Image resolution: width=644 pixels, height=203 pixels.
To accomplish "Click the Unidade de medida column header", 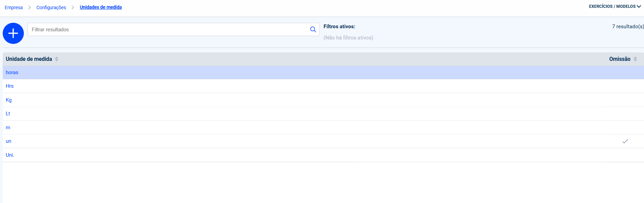I will [29, 59].
